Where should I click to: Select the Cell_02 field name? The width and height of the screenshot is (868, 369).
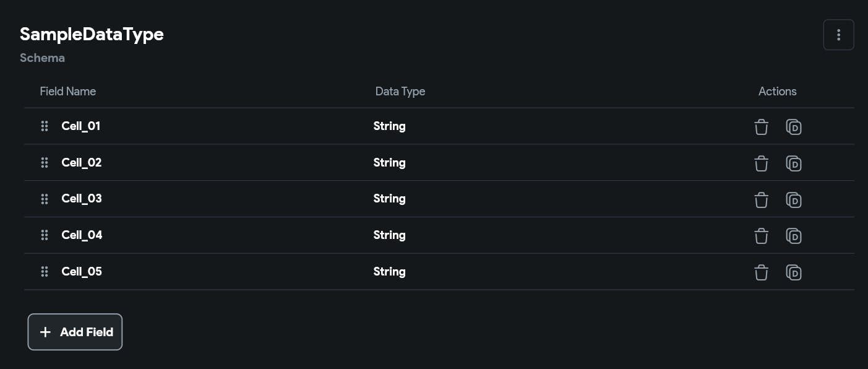82,163
